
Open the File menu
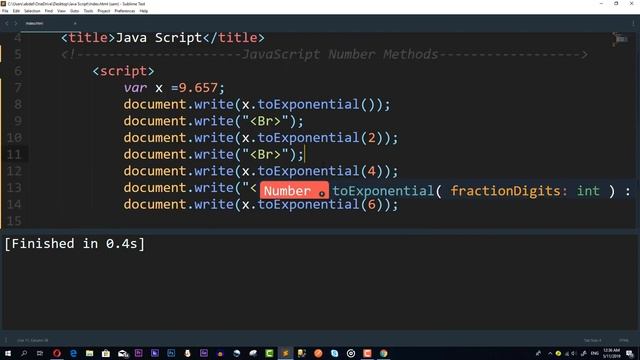click(x=5, y=11)
